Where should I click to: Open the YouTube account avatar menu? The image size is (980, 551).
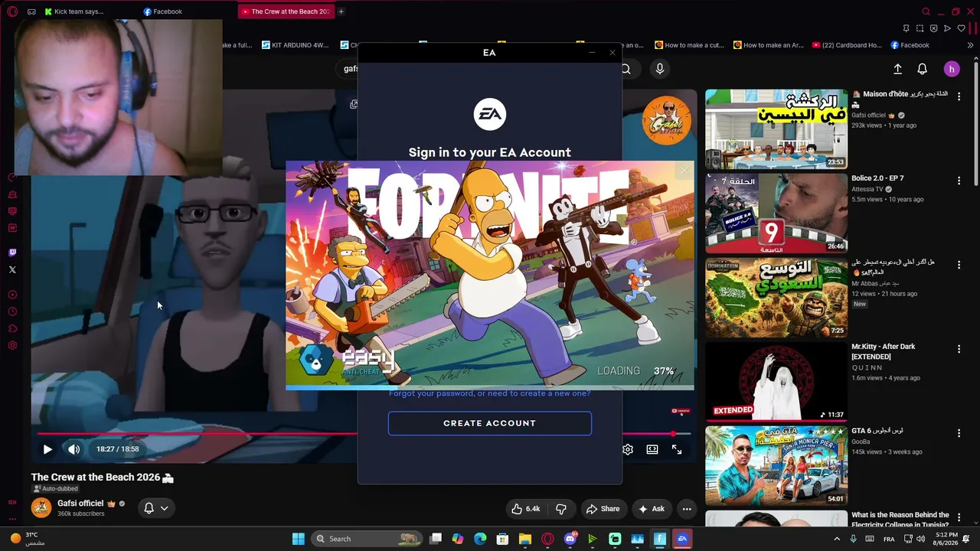952,69
